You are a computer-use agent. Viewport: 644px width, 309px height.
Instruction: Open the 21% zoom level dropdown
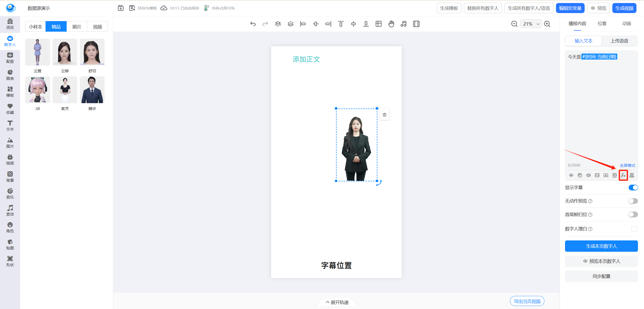(x=531, y=24)
